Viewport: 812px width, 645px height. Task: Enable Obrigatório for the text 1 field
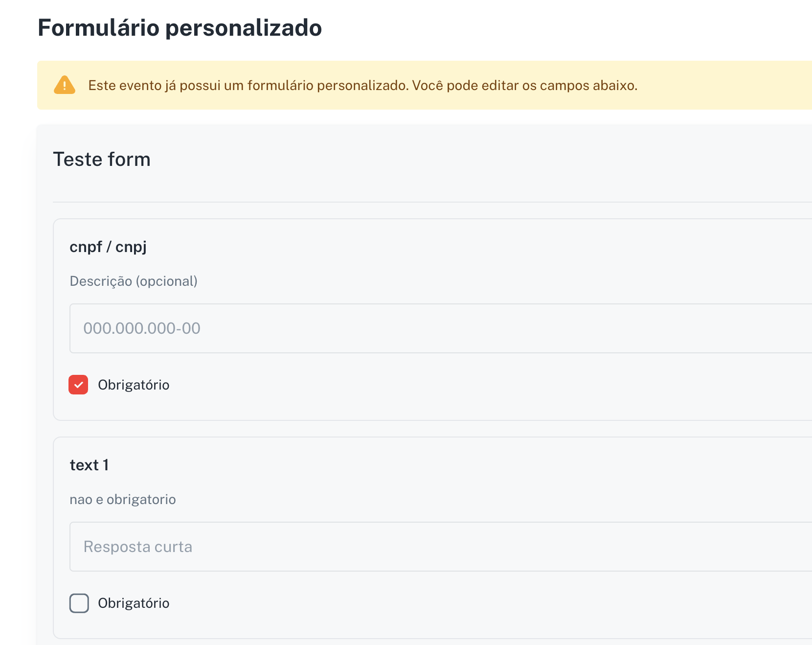pos(79,603)
